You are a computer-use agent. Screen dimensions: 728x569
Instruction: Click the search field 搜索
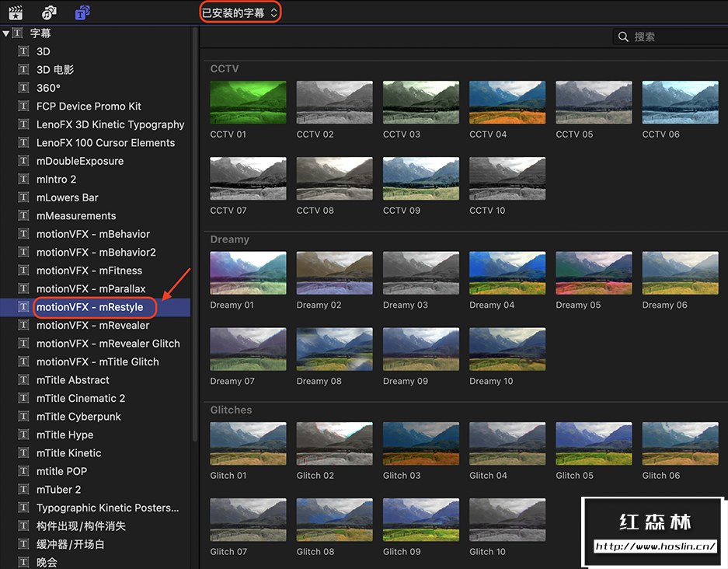click(x=670, y=37)
